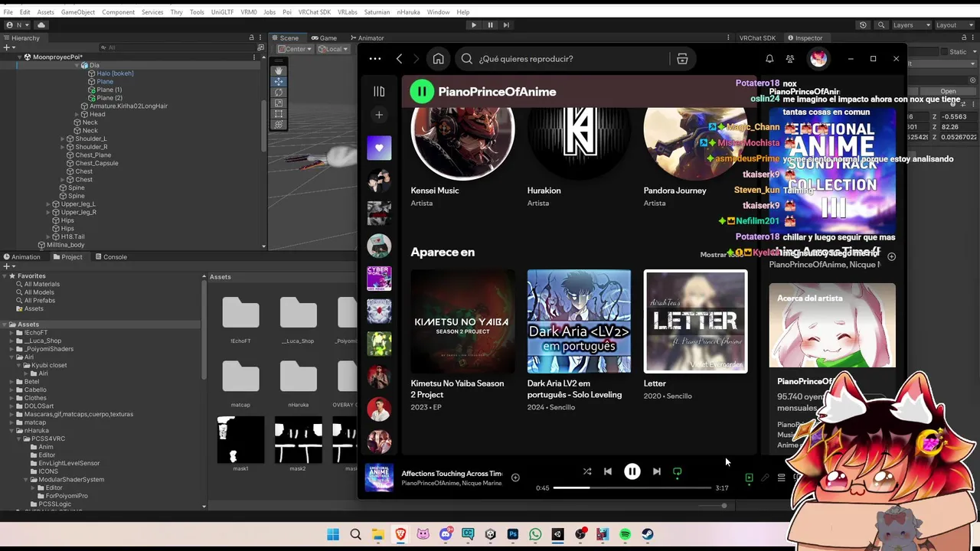Toggle the Hierarchy panel lock
The image size is (980, 551).
point(251,37)
